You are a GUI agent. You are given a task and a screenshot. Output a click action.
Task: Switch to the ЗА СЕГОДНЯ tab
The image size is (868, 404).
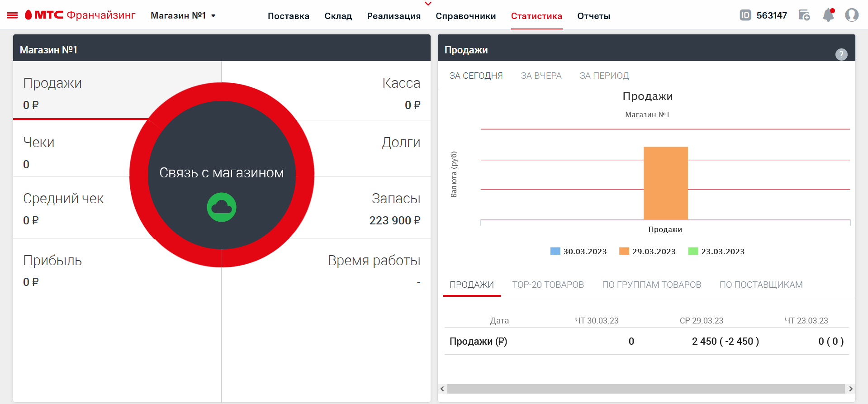[476, 76]
